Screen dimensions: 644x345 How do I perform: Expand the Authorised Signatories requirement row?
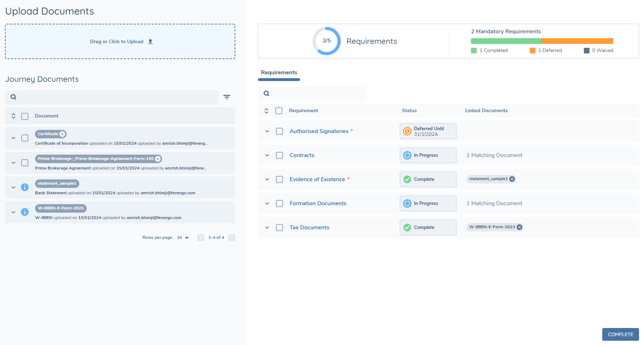click(x=267, y=131)
